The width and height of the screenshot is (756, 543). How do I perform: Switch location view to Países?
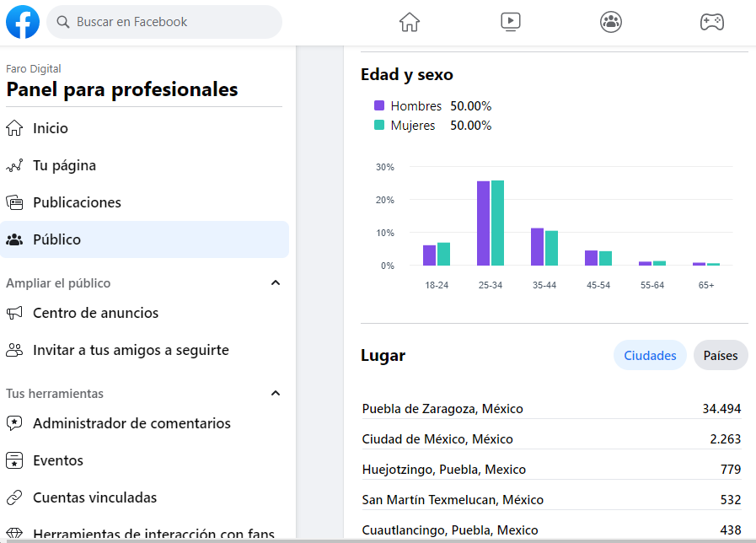coord(721,356)
